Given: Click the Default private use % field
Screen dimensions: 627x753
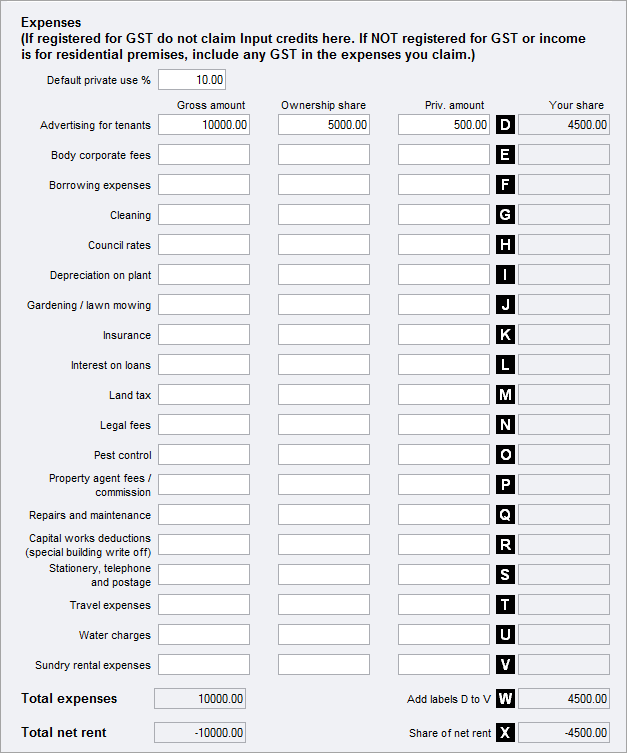Looking at the screenshot, I should pos(192,80).
